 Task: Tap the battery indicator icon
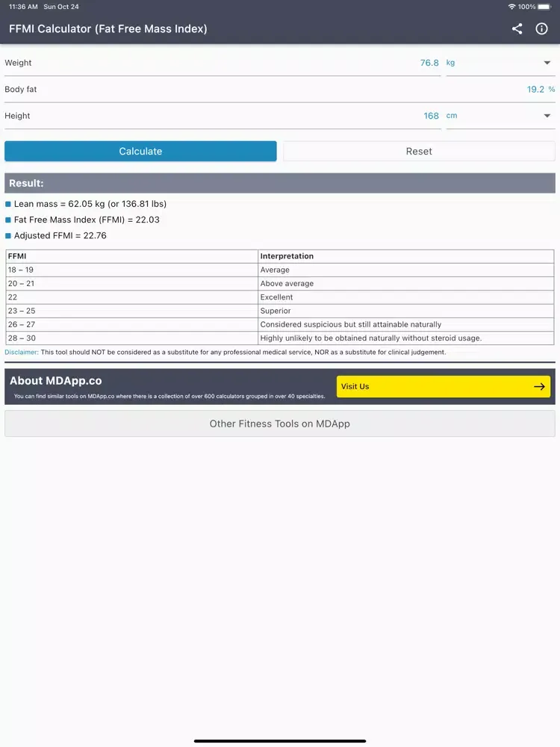click(544, 7)
